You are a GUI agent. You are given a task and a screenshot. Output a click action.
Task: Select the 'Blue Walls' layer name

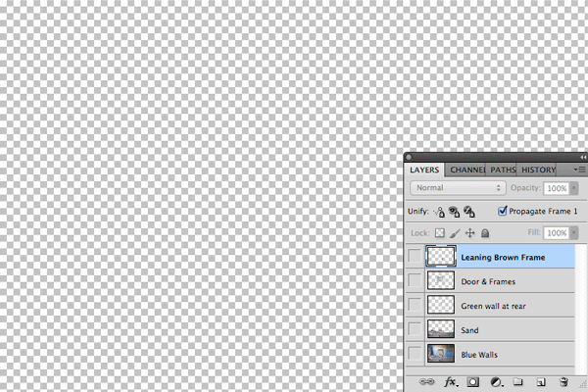[479, 355]
